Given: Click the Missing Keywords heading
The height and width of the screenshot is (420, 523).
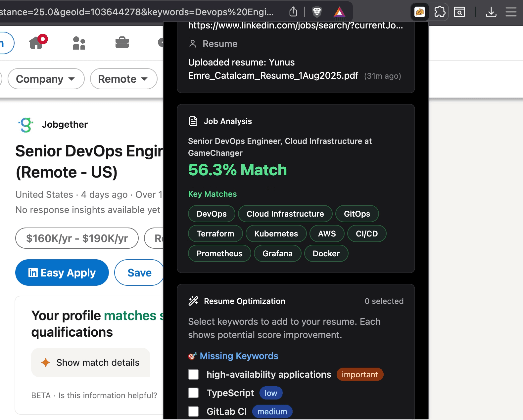Looking at the screenshot, I should 239,356.
